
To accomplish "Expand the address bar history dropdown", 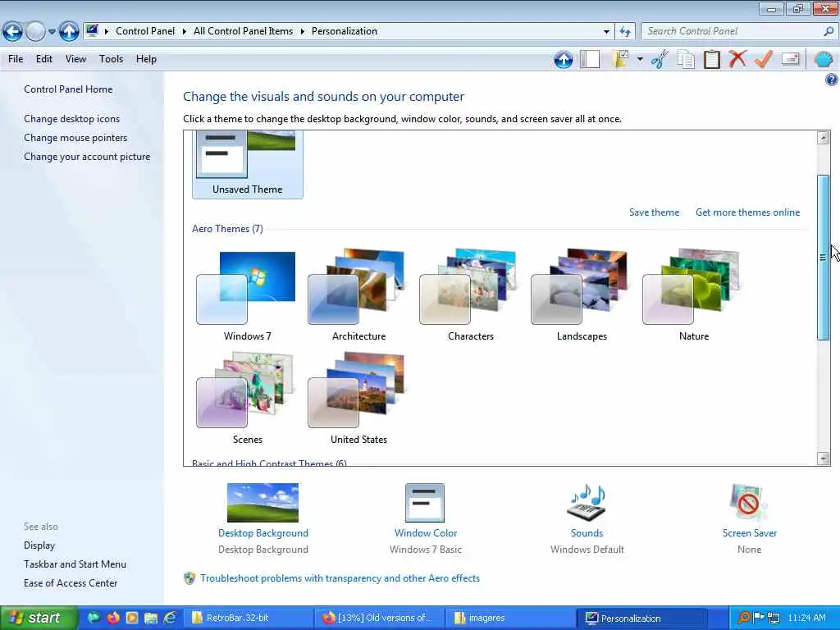I will tap(606, 32).
